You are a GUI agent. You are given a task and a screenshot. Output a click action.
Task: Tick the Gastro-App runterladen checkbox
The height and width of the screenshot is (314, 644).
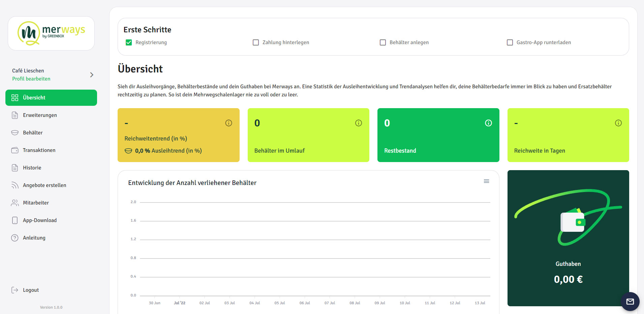tap(510, 42)
